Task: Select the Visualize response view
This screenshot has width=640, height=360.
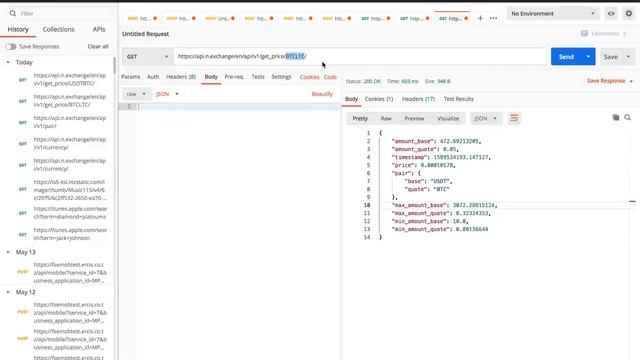Action: pos(448,118)
